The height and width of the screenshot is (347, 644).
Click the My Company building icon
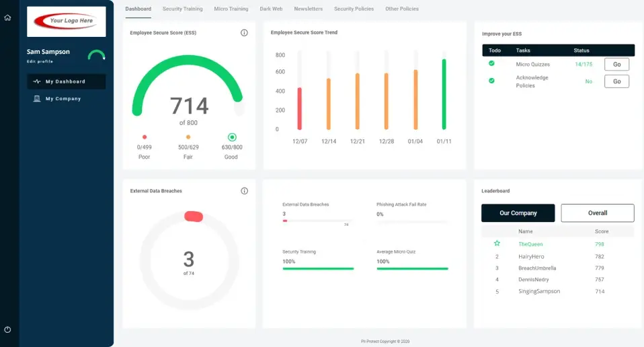pos(37,99)
